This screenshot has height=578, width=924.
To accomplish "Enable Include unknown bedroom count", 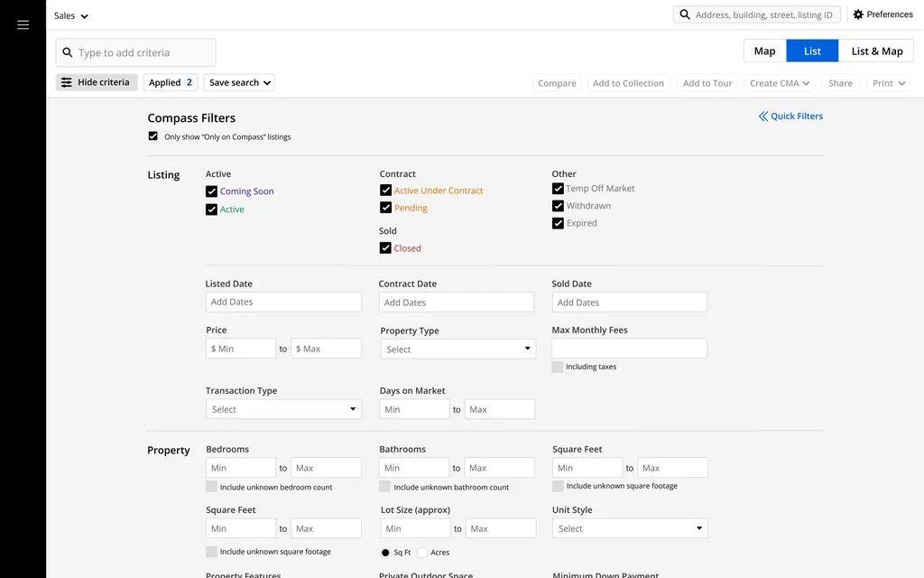I will [211, 487].
